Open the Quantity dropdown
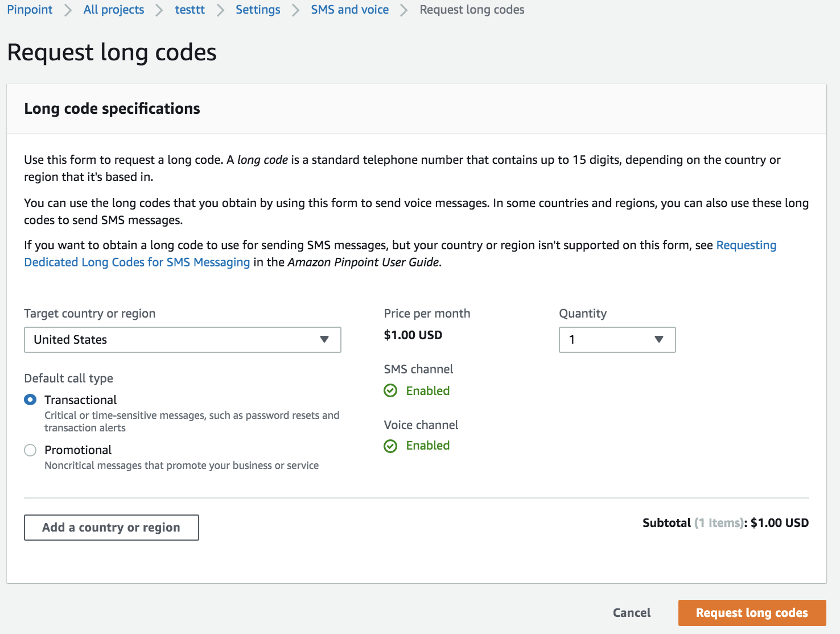Viewport: 840px width, 634px height. pos(616,340)
